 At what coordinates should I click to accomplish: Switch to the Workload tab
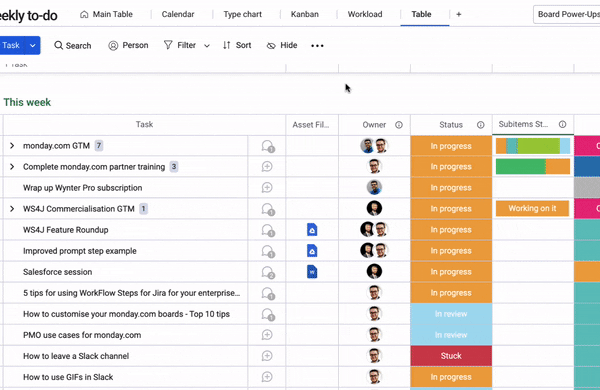point(365,14)
